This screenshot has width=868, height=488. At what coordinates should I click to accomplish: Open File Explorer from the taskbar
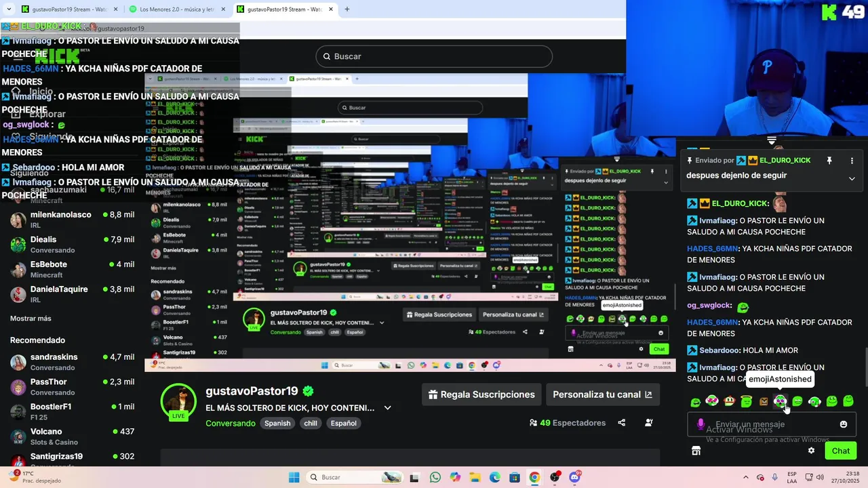coord(475,477)
